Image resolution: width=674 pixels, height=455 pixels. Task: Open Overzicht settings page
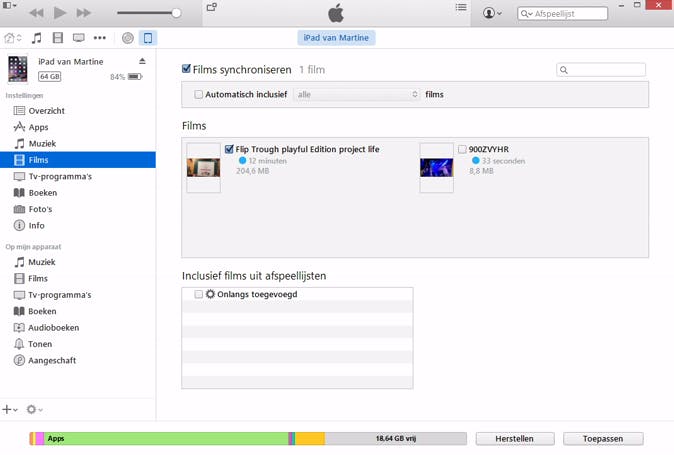pyautogui.click(x=78, y=111)
